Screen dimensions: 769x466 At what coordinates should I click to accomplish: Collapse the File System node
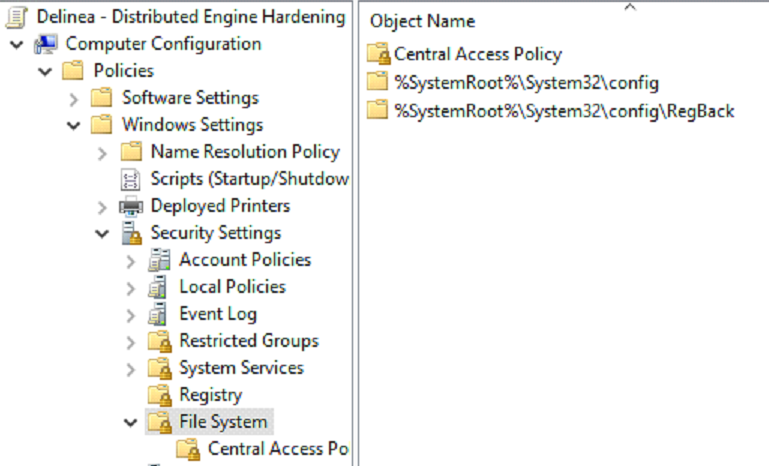pyautogui.click(x=130, y=422)
